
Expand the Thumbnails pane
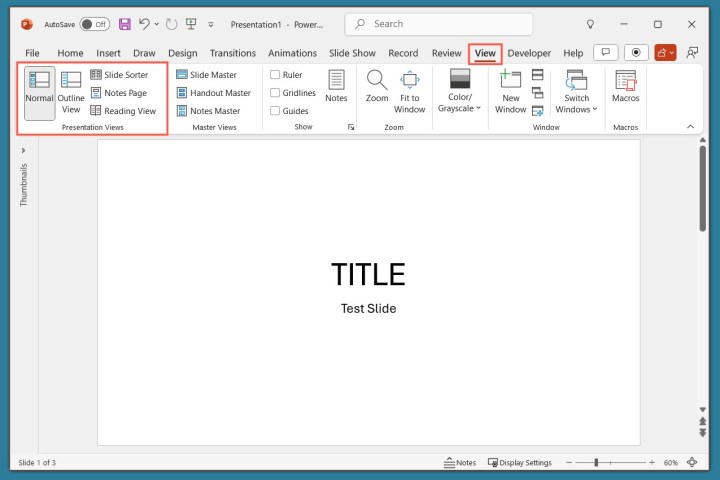(x=23, y=150)
